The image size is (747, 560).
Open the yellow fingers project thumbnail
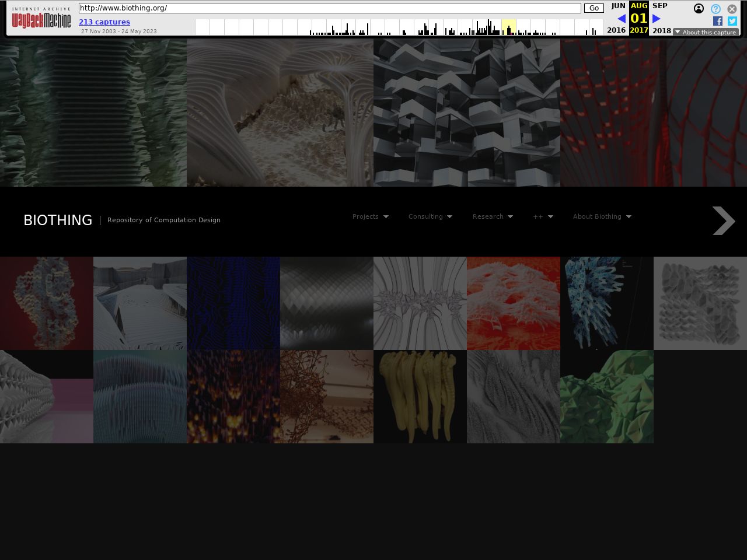(420, 397)
